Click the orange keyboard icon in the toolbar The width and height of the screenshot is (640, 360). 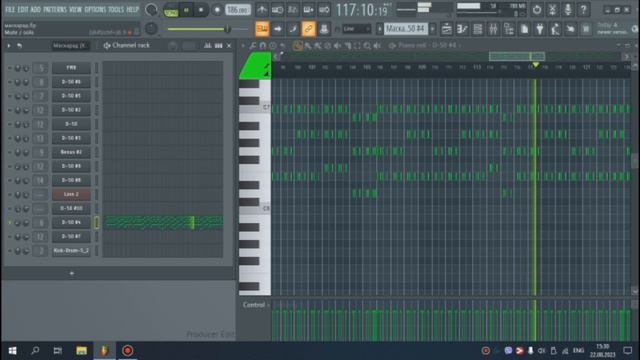(x=262, y=29)
